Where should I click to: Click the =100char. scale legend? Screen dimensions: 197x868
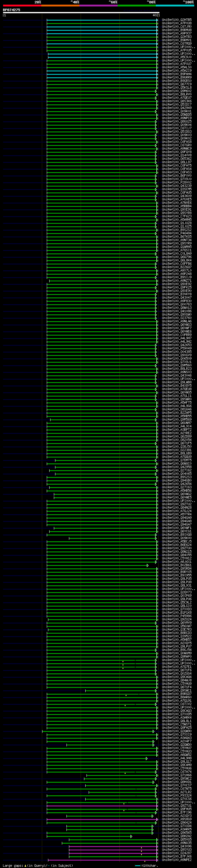pyautogui.click(x=146, y=865)
